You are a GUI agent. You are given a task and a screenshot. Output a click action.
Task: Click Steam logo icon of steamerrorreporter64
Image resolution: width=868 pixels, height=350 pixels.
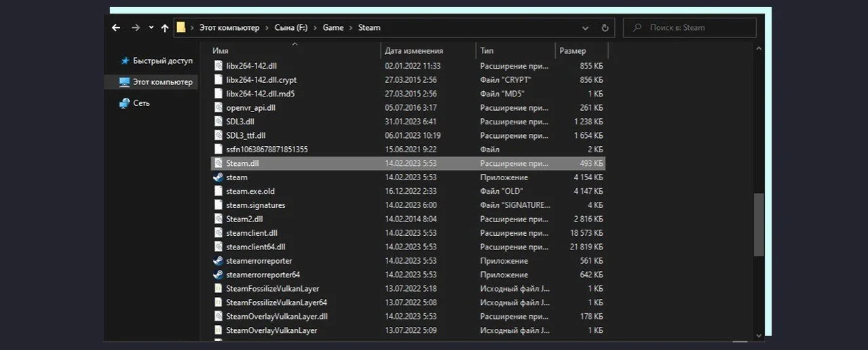pyautogui.click(x=218, y=275)
